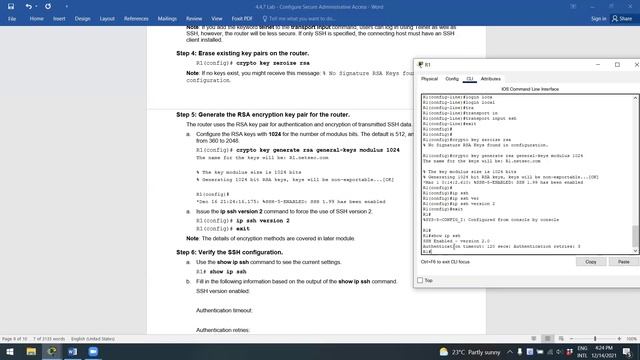Switch to the Insert ribbon tab
Screen dimensions: 640x360
pos(59,19)
